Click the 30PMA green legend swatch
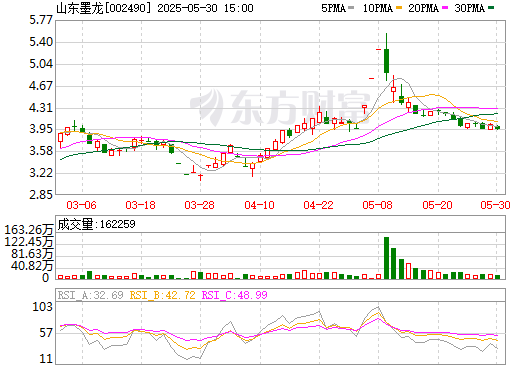The width and height of the screenshot is (520, 365). (x=491, y=8)
